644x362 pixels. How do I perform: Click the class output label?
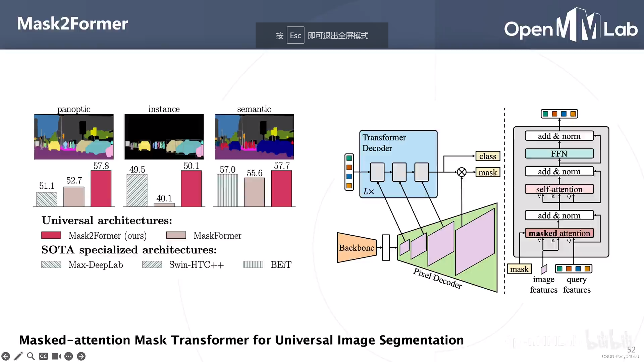tap(488, 156)
